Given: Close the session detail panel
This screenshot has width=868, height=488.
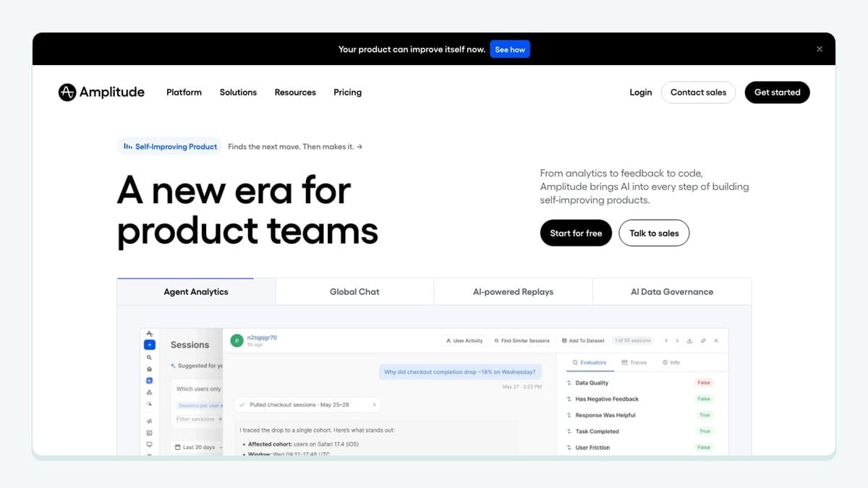Looking at the screenshot, I should (716, 341).
